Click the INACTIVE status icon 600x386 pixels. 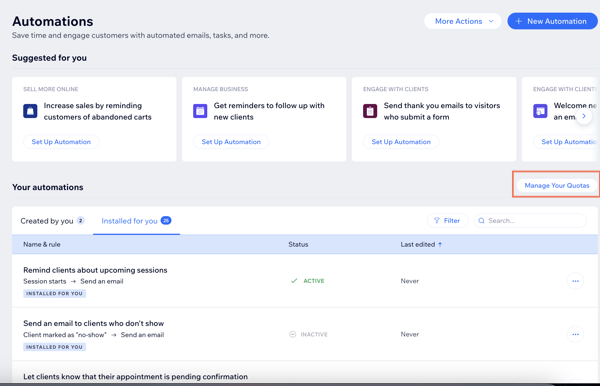pos(292,334)
